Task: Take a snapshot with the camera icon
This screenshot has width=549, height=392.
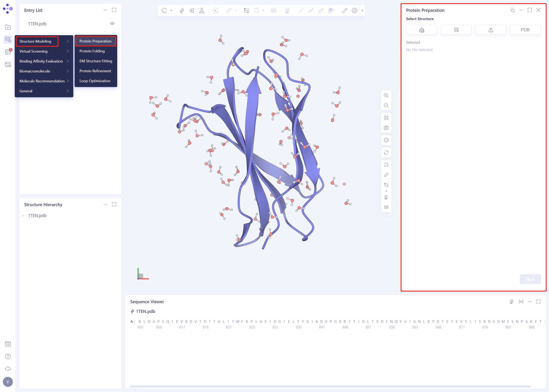Action: pos(386,128)
